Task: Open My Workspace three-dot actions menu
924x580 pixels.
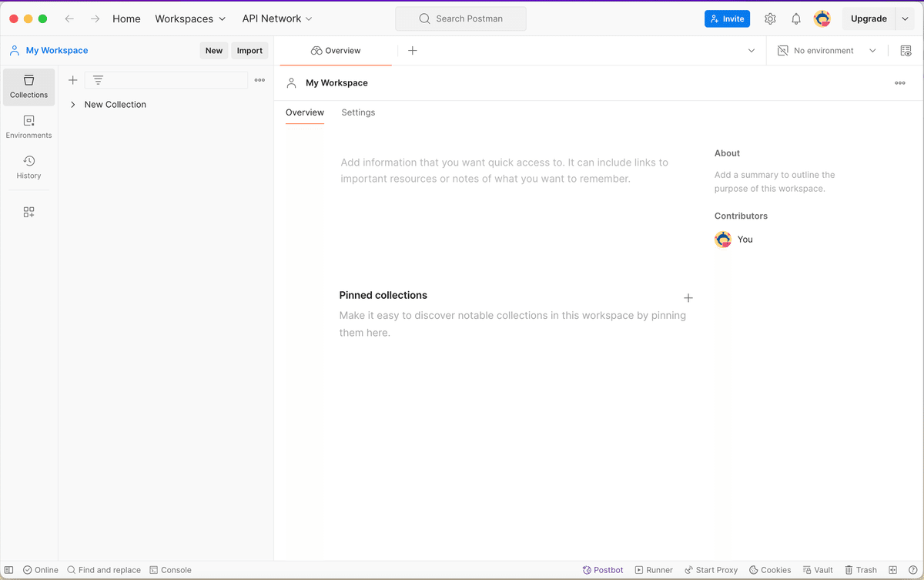Action: click(x=900, y=83)
